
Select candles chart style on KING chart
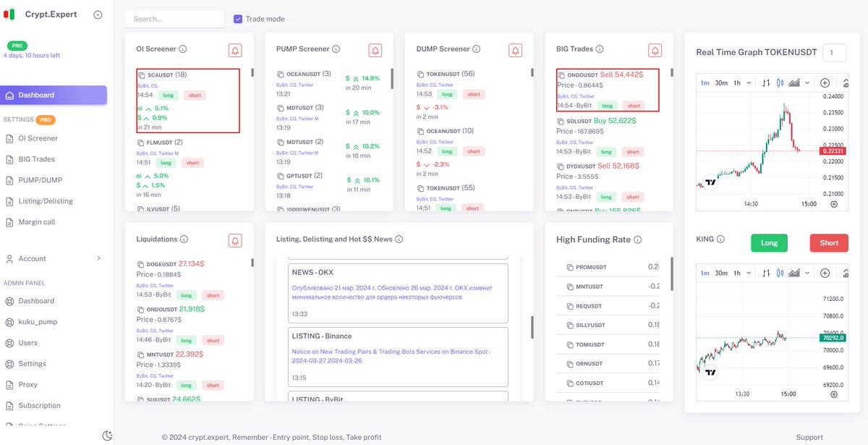click(x=780, y=273)
